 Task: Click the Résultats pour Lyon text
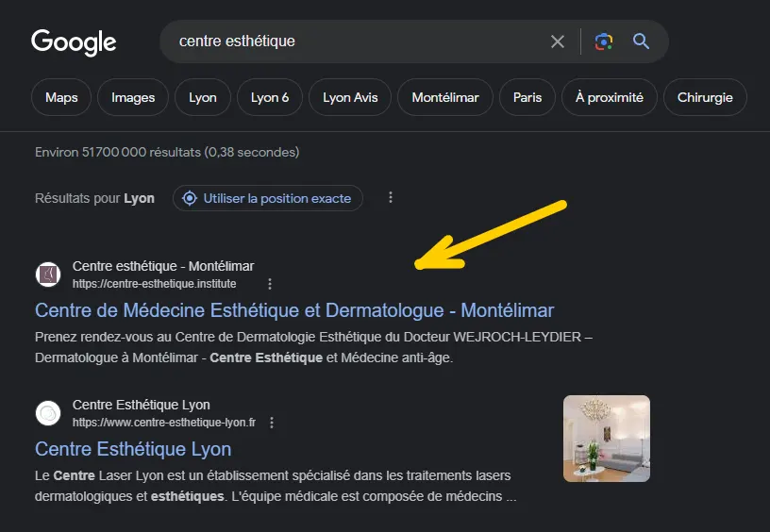(x=94, y=198)
